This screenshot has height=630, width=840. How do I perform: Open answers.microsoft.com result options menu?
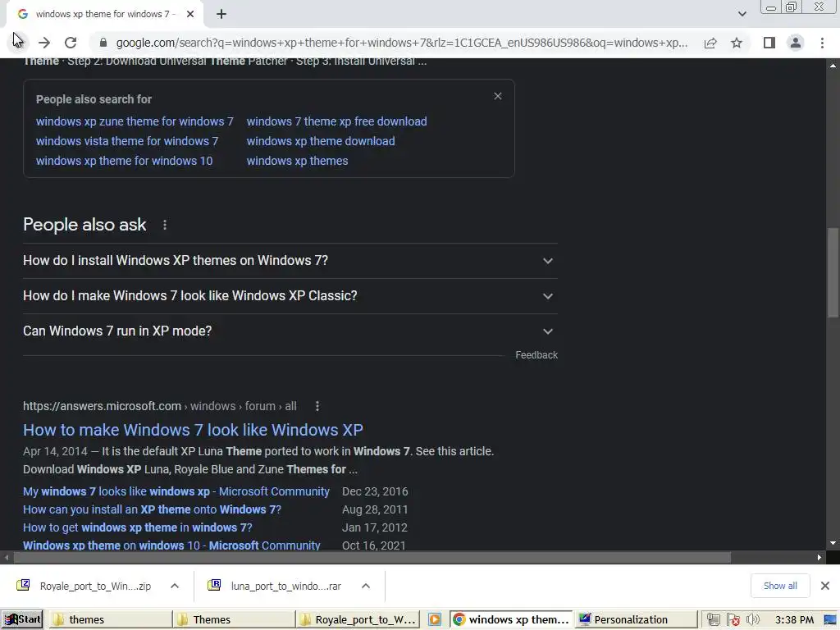point(317,407)
